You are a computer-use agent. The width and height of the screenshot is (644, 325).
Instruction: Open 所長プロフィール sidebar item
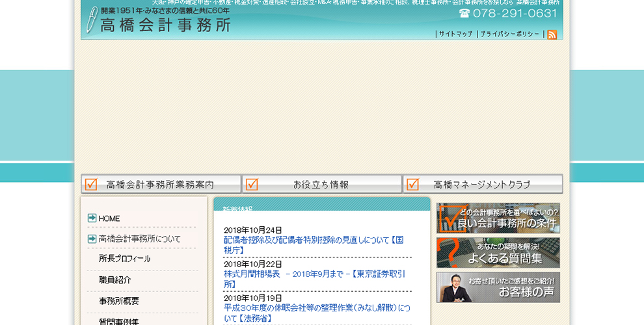(x=124, y=259)
